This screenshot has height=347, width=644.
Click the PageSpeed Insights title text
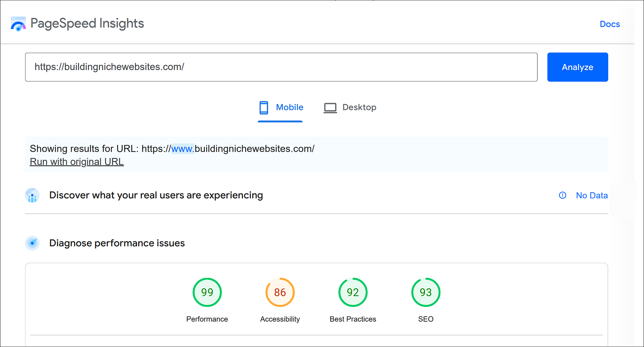pos(87,24)
